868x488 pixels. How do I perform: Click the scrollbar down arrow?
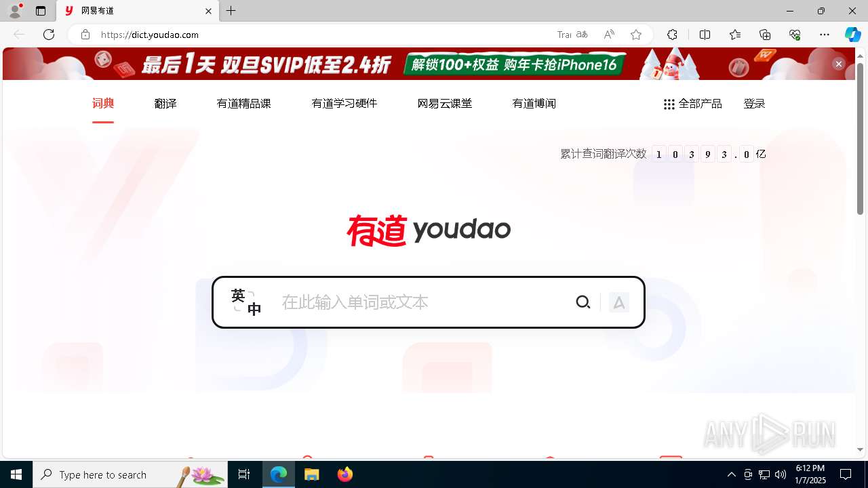(861, 449)
